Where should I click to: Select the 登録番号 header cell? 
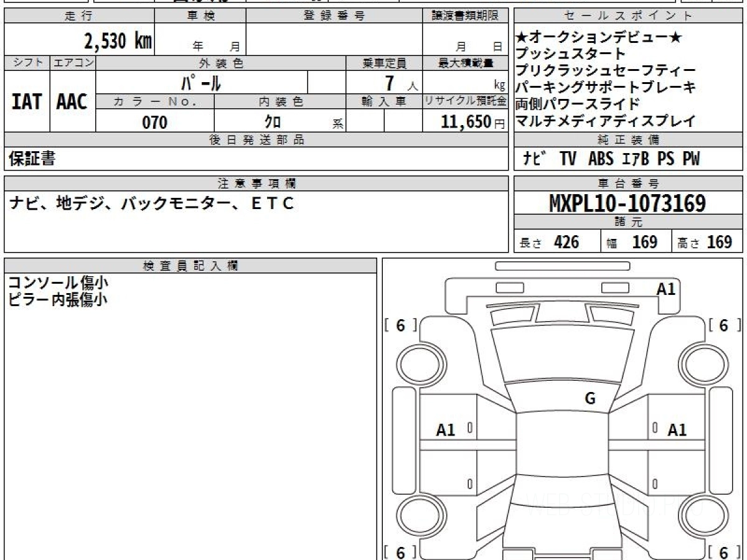[334, 16]
